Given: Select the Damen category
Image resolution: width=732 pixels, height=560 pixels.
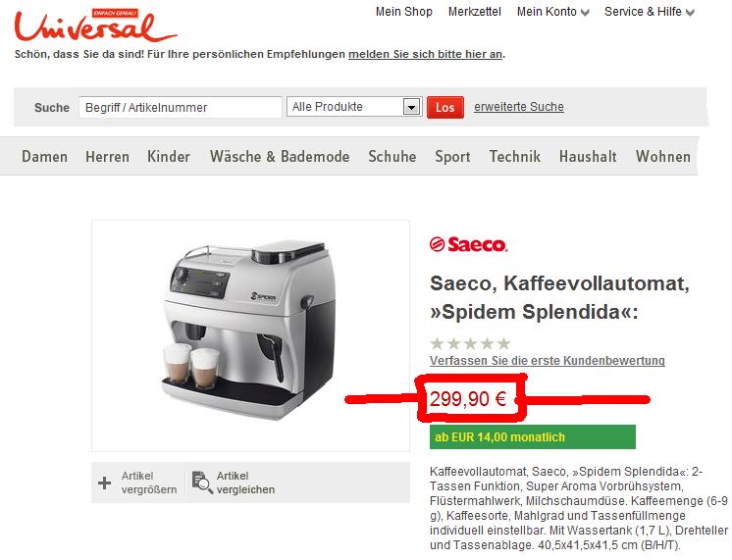Looking at the screenshot, I should click(45, 156).
